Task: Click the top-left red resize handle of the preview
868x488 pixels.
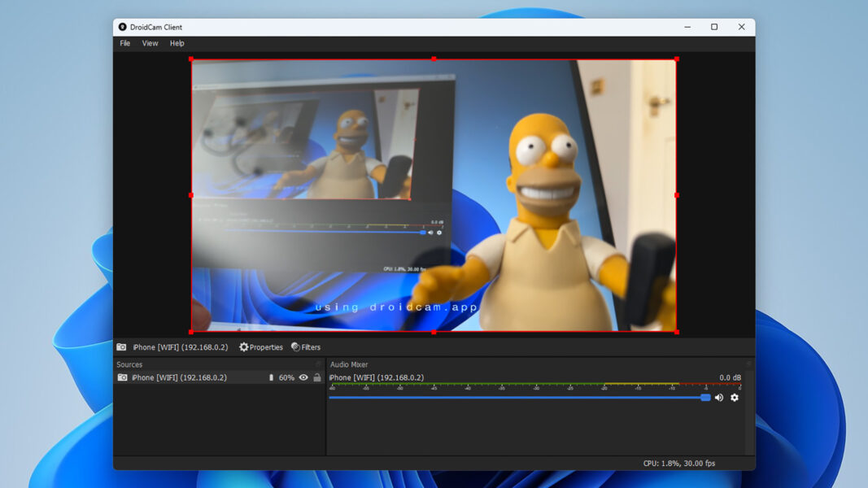Action: [191, 59]
